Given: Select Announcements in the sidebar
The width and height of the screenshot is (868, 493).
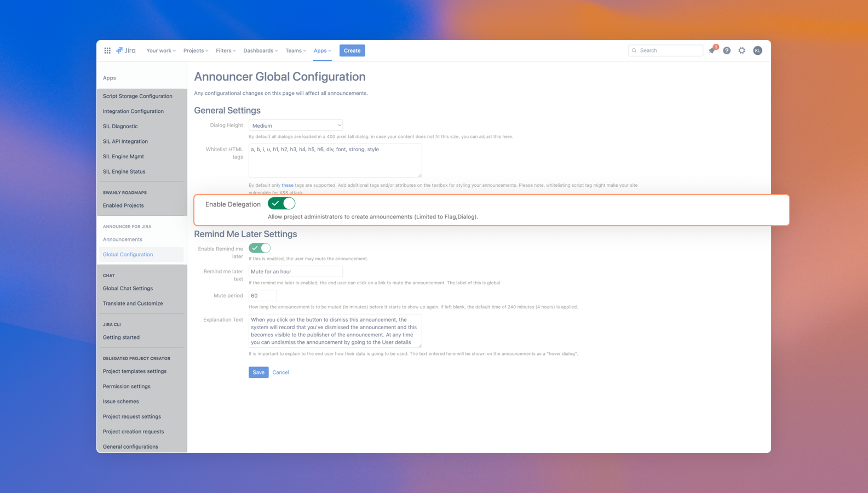Looking at the screenshot, I should [123, 239].
